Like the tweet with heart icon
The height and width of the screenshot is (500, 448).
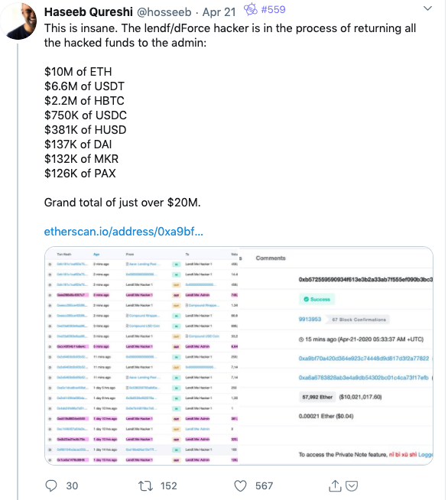[240, 486]
